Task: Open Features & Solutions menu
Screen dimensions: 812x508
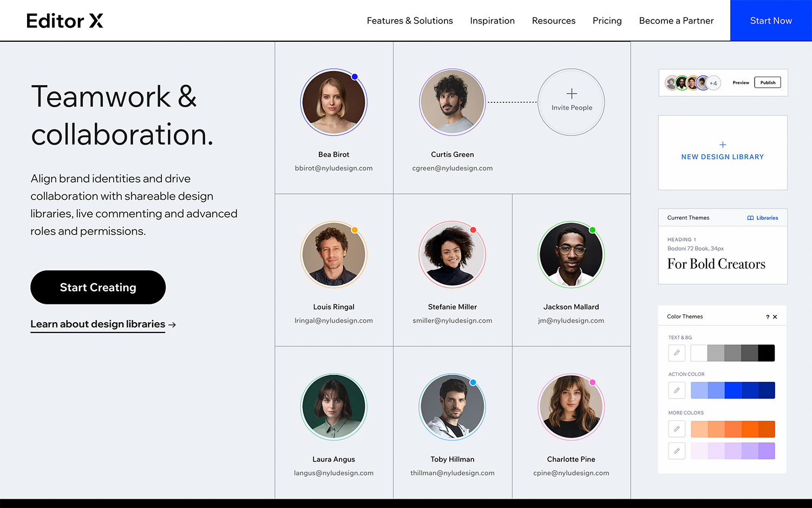Action: pyautogui.click(x=410, y=21)
